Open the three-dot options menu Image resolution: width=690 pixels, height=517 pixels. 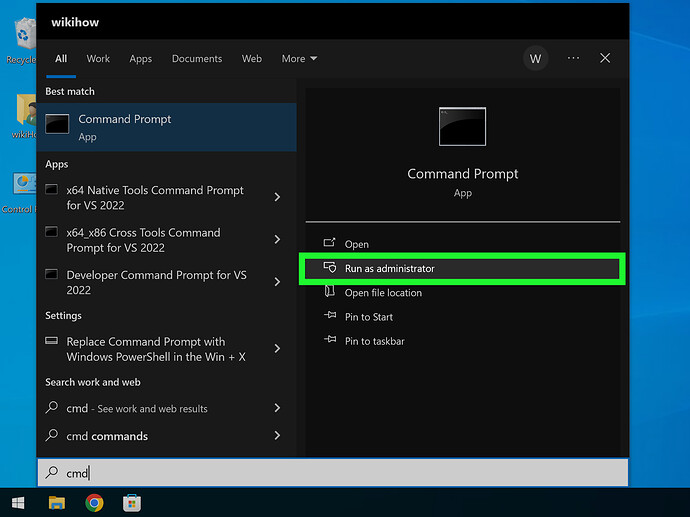573,59
